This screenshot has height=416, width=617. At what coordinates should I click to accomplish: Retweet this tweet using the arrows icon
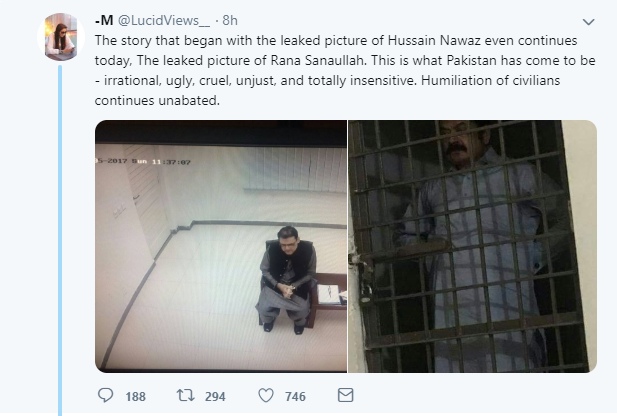tap(185, 396)
